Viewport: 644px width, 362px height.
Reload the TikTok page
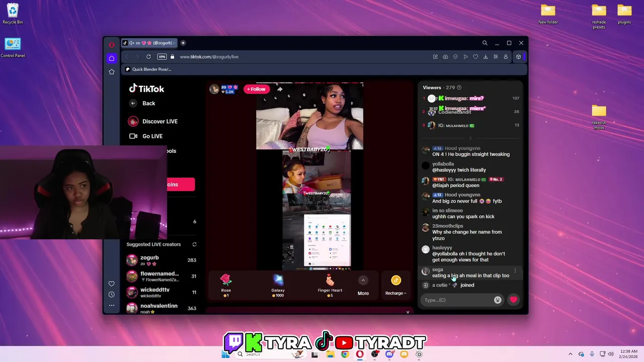(148, 57)
